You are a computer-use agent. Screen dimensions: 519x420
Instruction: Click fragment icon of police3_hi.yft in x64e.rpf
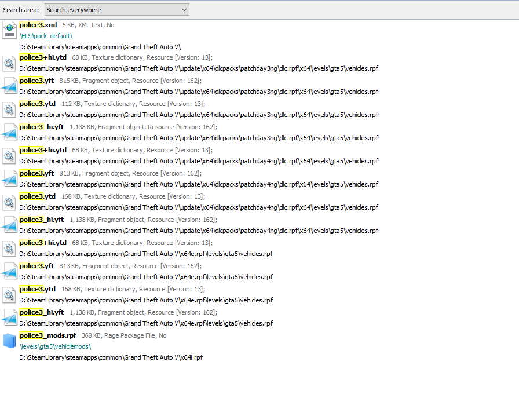coord(9,317)
